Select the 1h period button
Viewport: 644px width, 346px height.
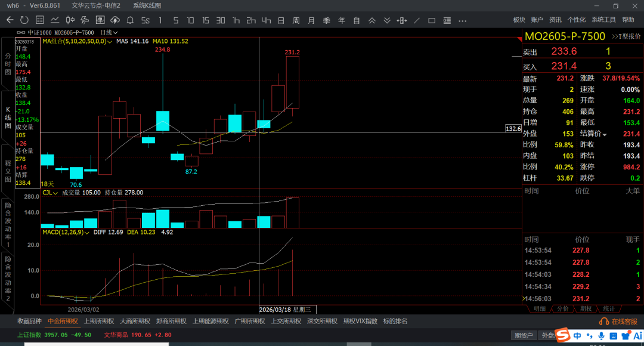tap(236, 20)
